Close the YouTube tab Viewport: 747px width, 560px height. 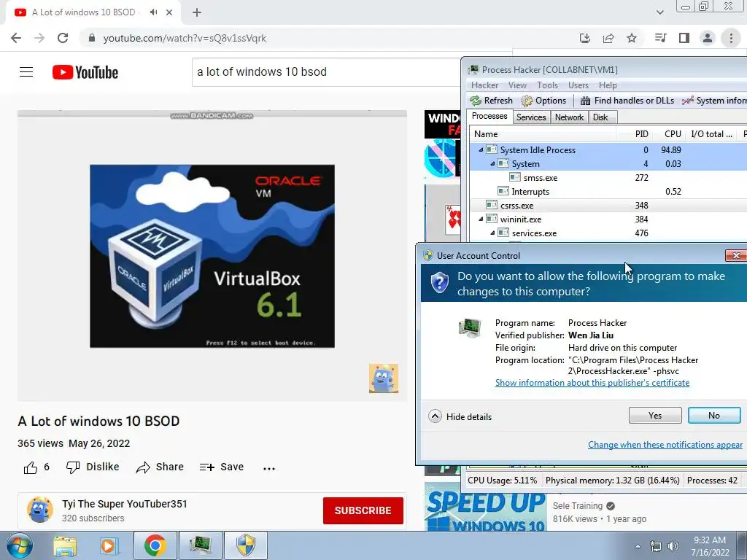(x=169, y=12)
